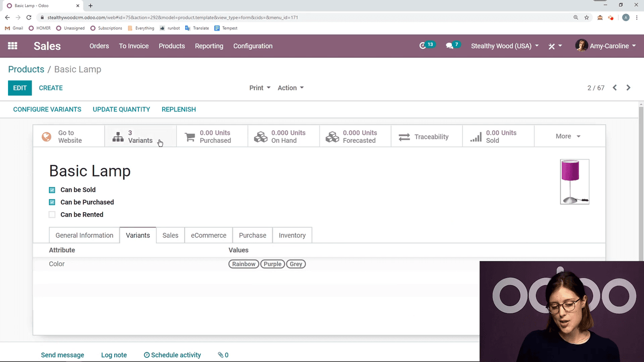Screen dimensions: 644x362
Task: Open the More stat buttons dropdown
Action: click(568, 136)
